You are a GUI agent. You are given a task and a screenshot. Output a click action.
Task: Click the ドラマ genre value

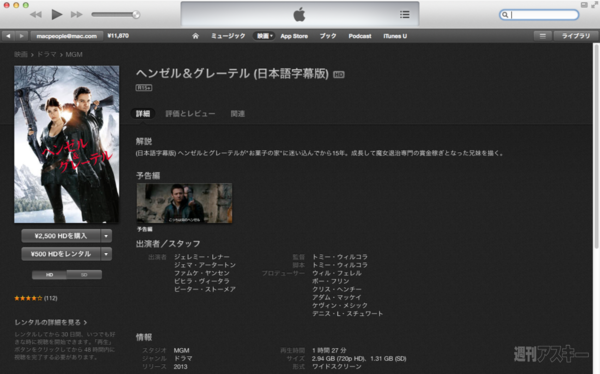pyautogui.click(x=183, y=358)
